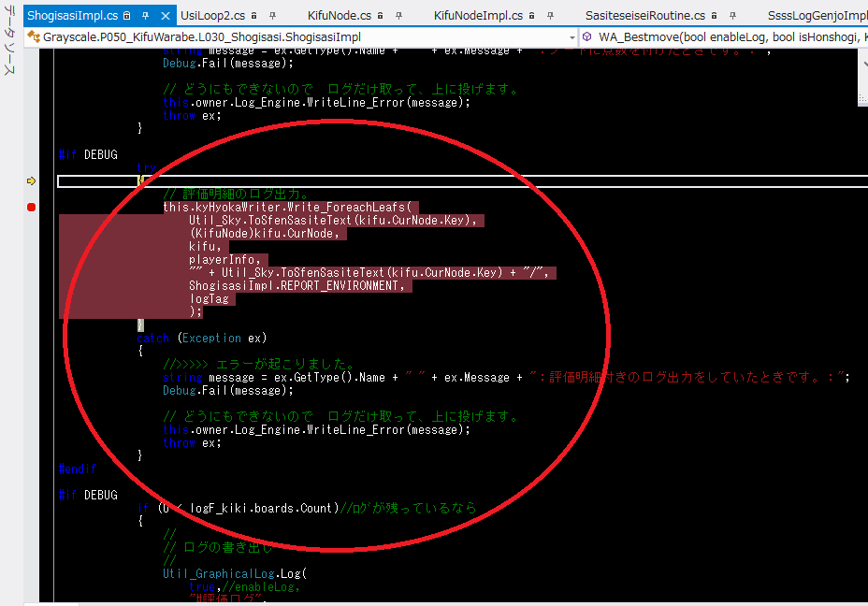Click the red breakpoint dot in the margin
868x606 pixels.
(x=31, y=207)
